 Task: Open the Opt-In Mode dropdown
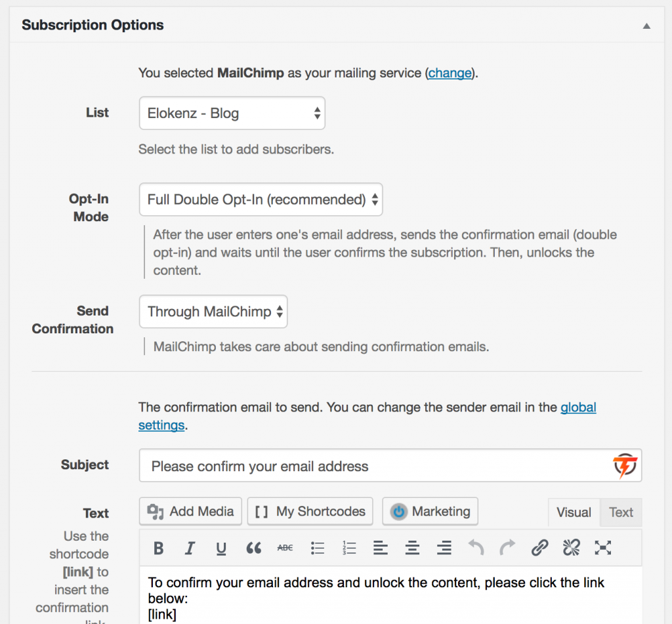click(x=261, y=199)
